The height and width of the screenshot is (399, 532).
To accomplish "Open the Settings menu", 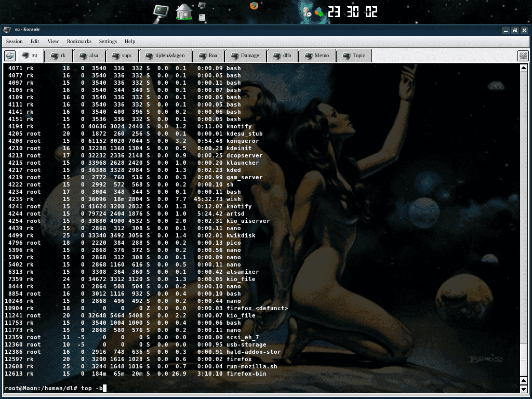I will click(x=108, y=42).
